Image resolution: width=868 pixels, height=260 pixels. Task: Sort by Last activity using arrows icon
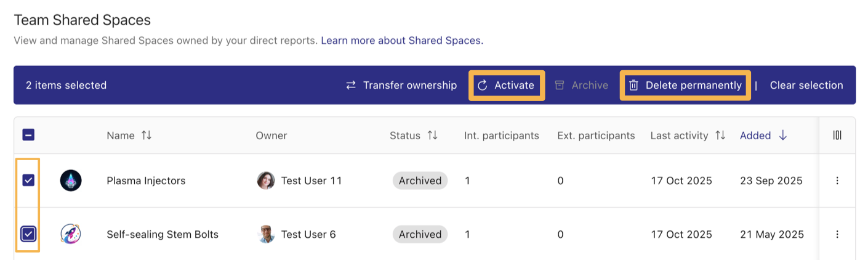720,136
